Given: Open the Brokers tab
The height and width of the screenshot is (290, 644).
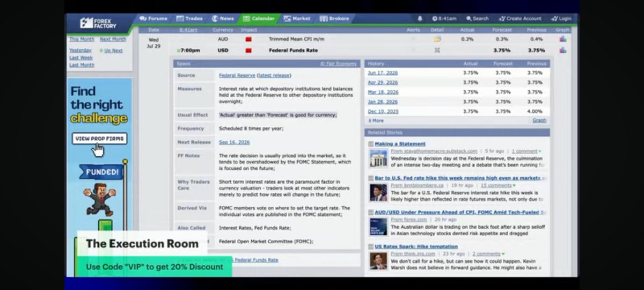Looking at the screenshot, I should [x=334, y=18].
